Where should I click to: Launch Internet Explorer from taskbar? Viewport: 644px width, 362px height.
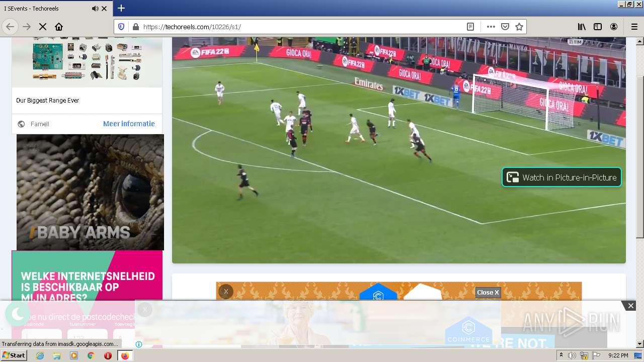point(40,355)
